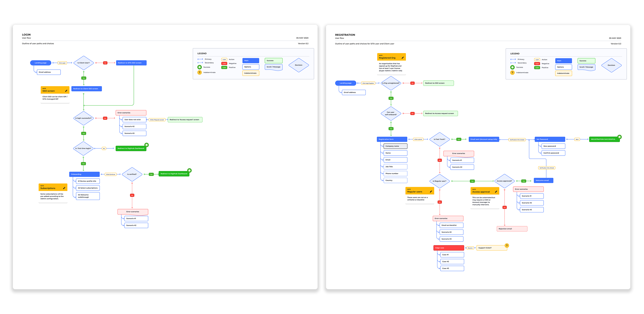Screen dimensions: 644x314
Task: Click the 'Click Login' action label
Action: (x=62, y=63)
